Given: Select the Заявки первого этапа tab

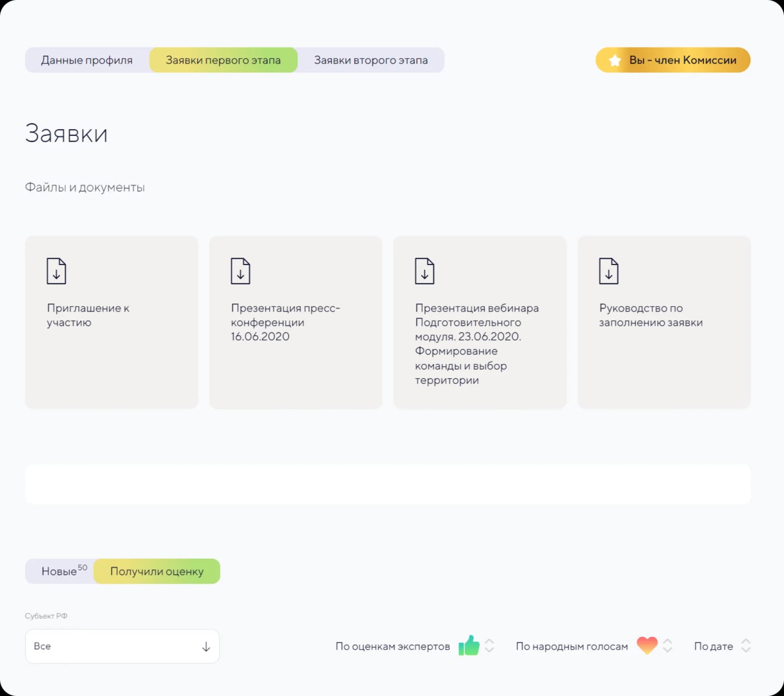Looking at the screenshot, I should click(223, 60).
